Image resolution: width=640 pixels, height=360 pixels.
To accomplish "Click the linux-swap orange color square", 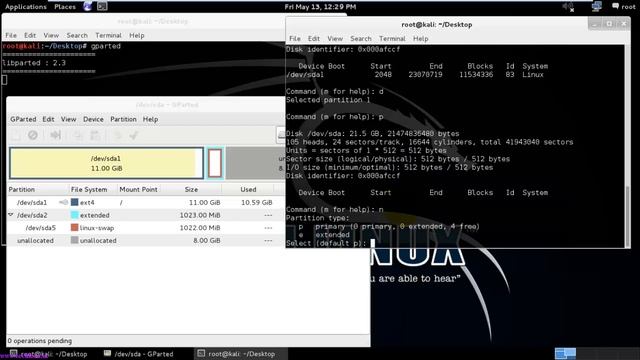I will point(74,227).
